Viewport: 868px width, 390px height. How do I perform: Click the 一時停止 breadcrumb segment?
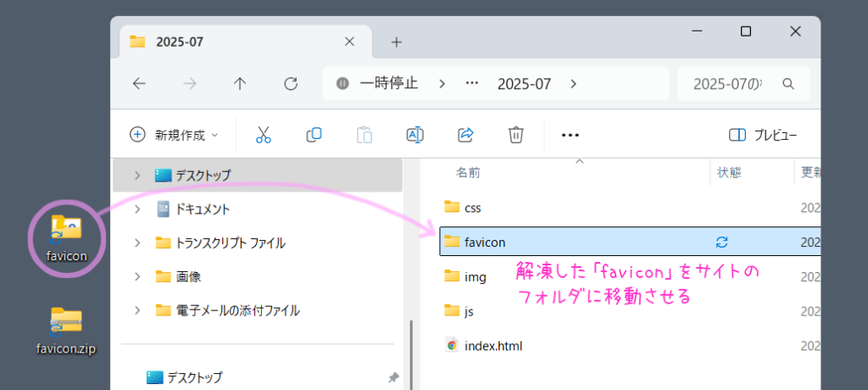point(388,84)
